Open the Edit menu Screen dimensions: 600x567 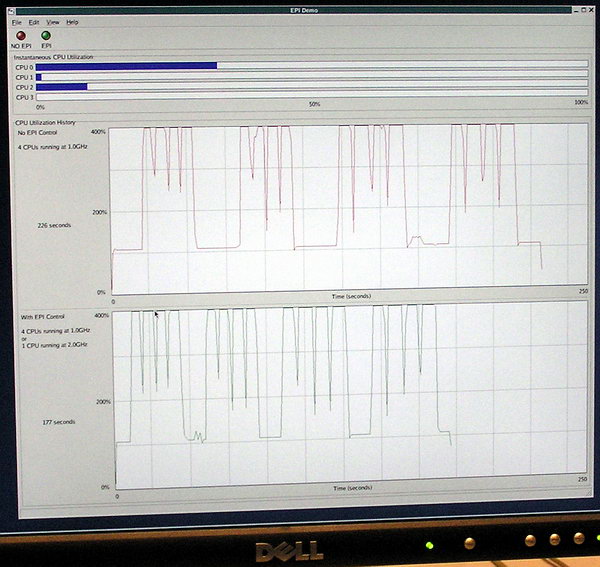[34, 22]
